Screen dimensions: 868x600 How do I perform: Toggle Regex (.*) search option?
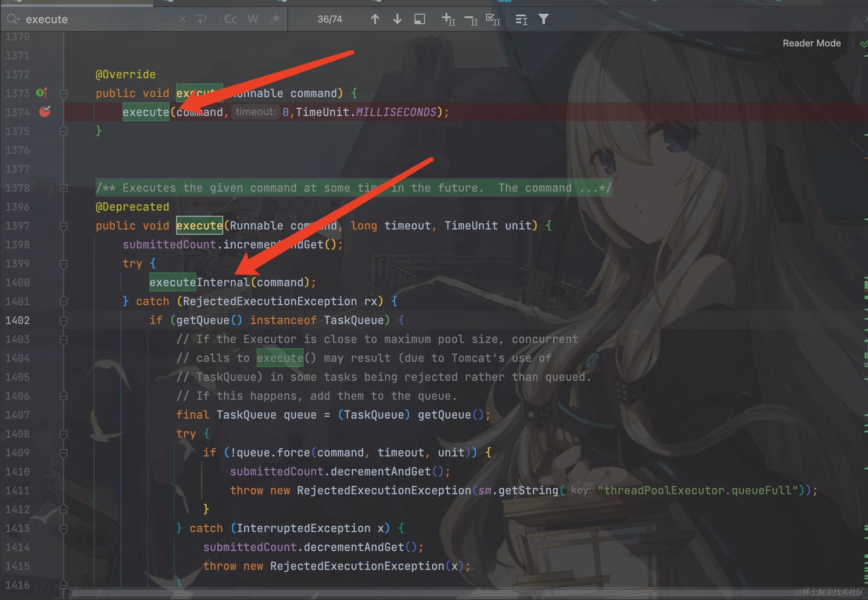point(275,19)
